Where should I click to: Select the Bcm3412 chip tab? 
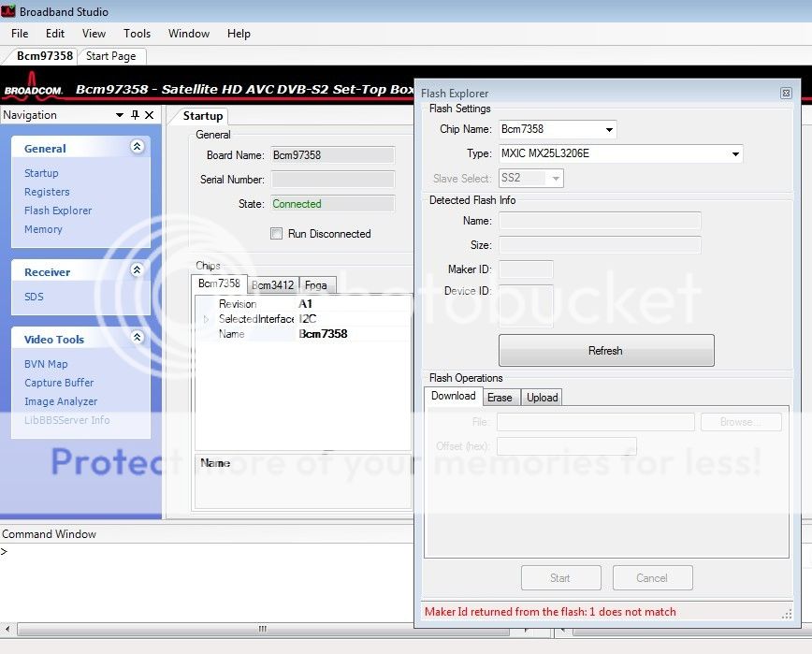point(273,284)
